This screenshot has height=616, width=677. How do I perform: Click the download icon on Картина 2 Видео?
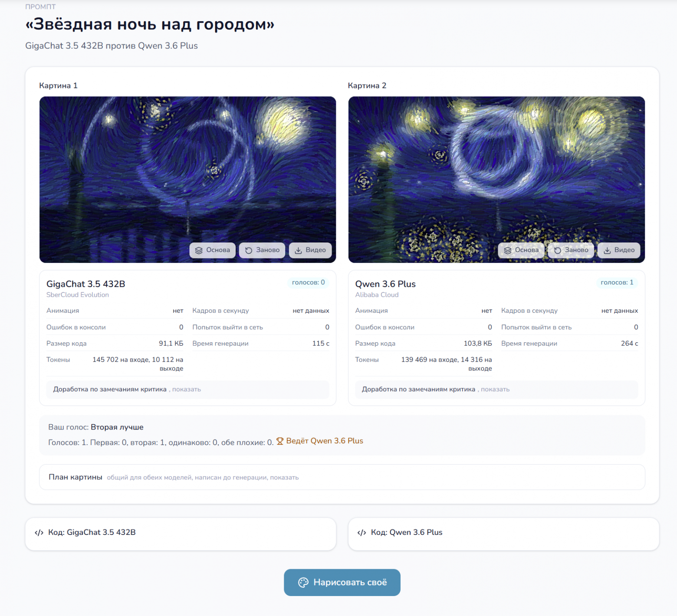point(607,250)
